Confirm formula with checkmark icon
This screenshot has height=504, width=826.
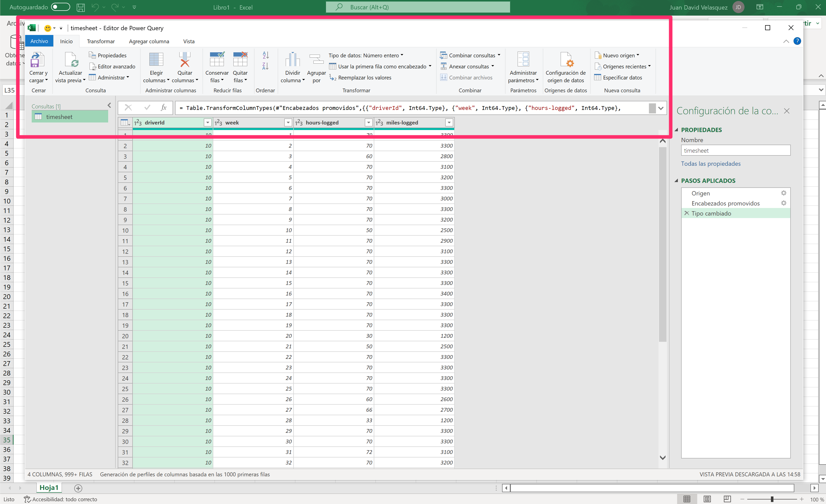point(147,108)
